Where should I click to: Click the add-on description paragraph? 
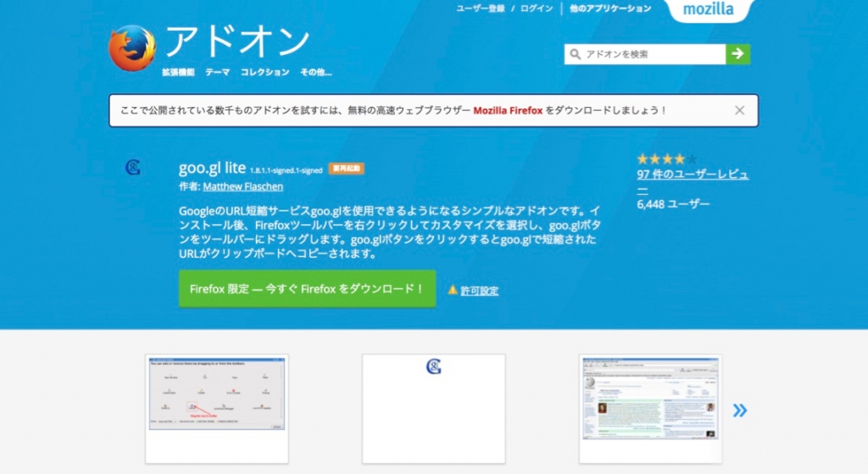(389, 232)
